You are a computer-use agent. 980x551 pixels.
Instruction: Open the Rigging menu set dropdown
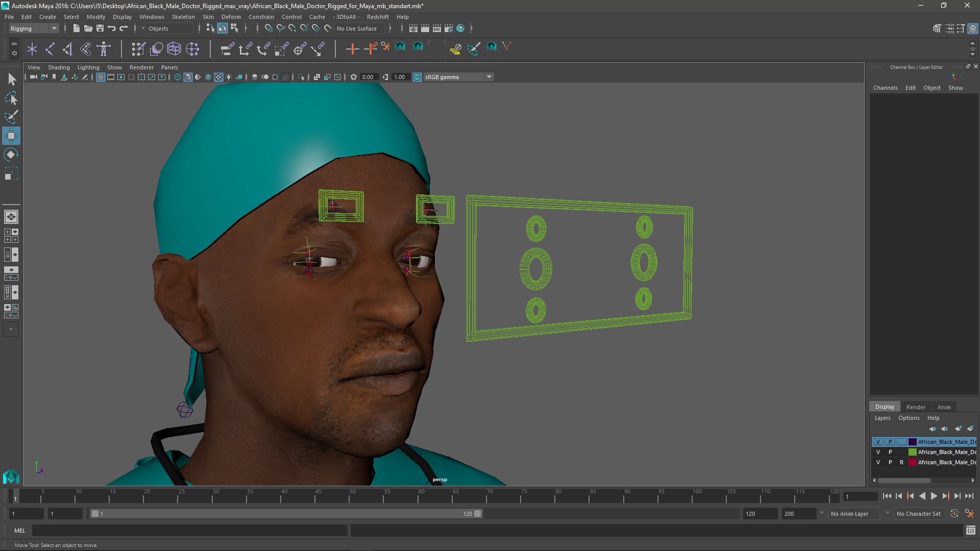click(x=34, y=29)
